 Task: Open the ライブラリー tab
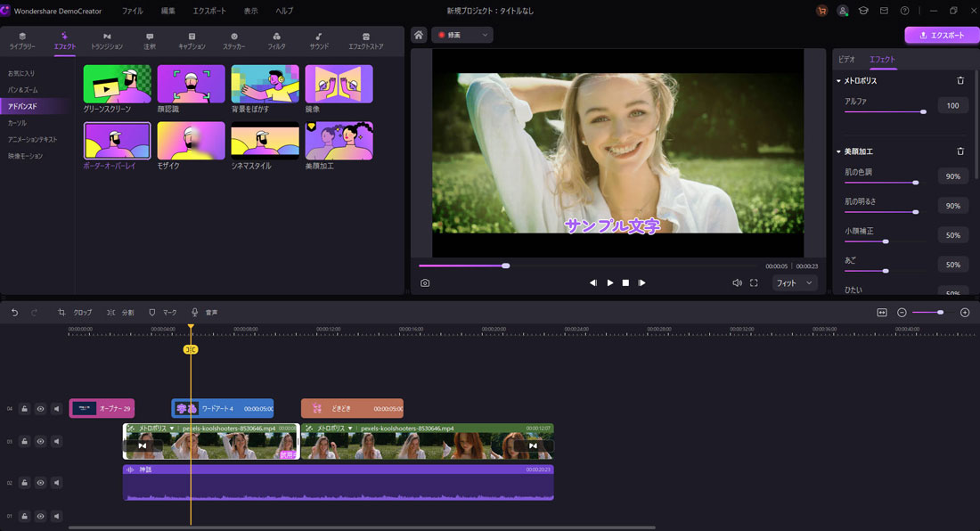[22, 41]
